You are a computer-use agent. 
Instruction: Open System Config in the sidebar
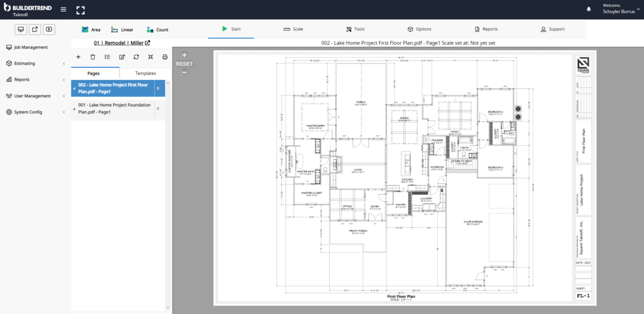coord(24,112)
